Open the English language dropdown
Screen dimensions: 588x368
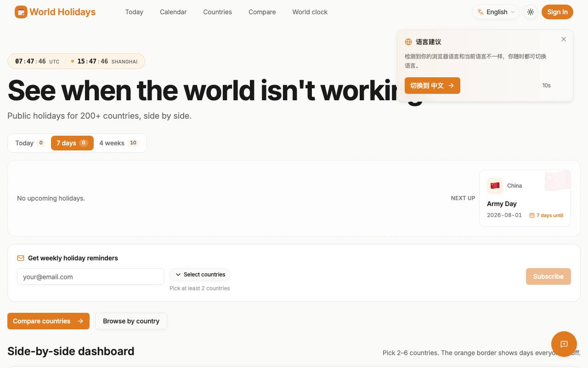point(496,12)
